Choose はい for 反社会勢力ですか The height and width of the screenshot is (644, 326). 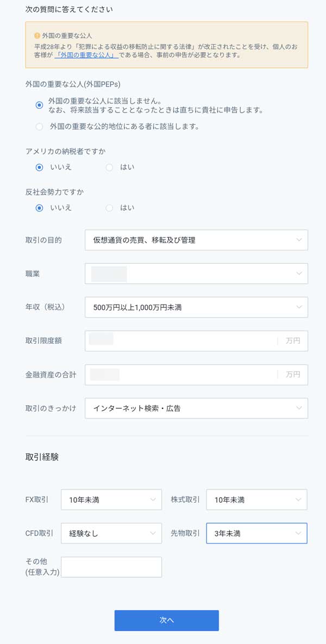(x=109, y=208)
